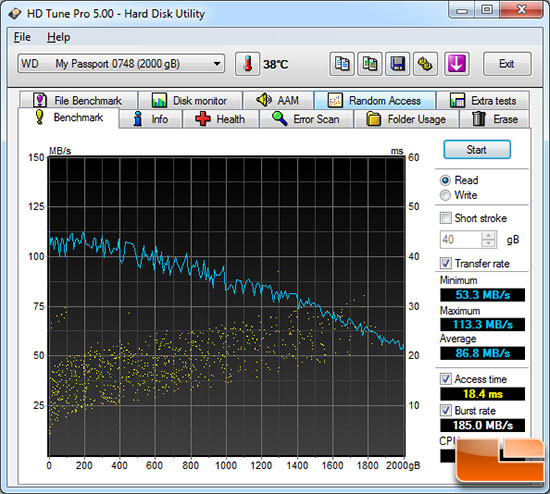Click the Start benchmark button

click(477, 149)
